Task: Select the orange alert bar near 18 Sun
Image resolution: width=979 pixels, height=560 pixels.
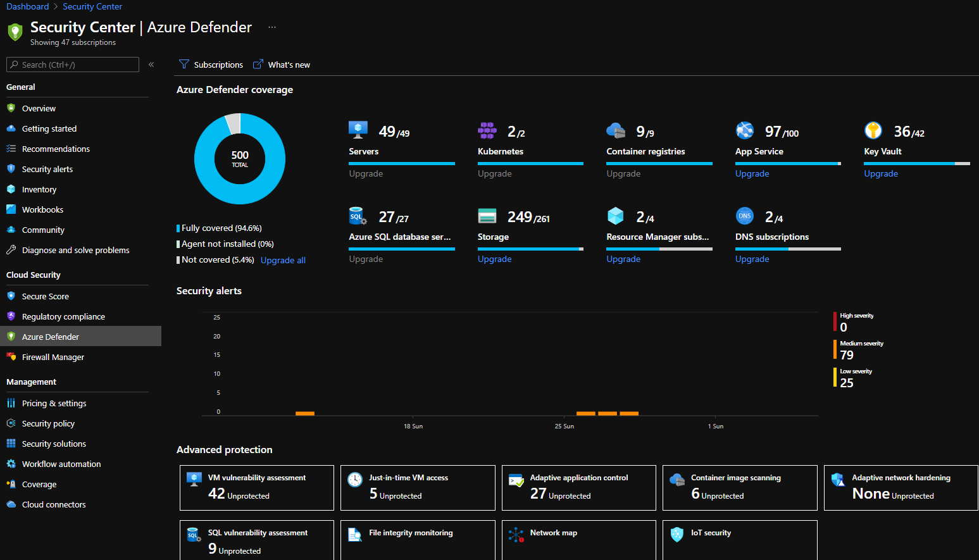Action: 305,412
